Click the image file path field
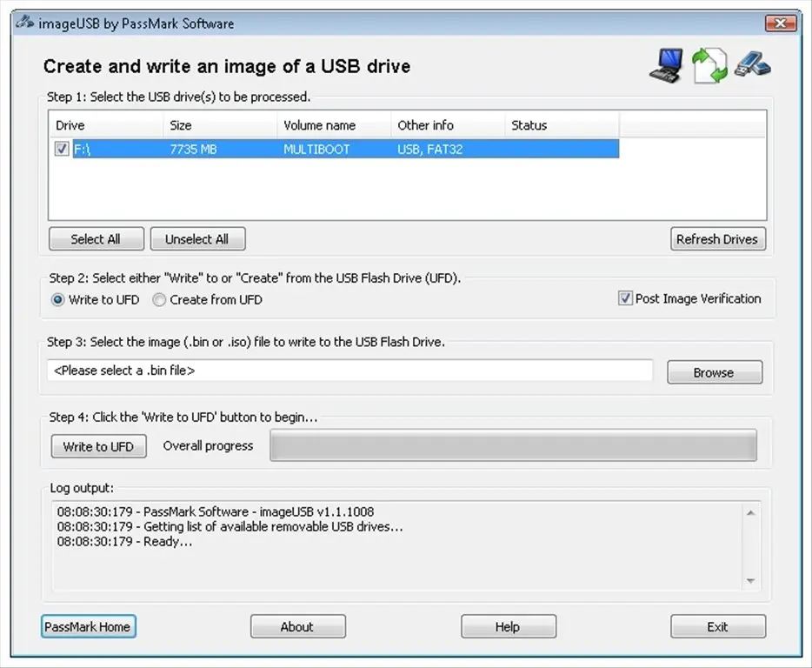812x668 pixels. pos(349,371)
